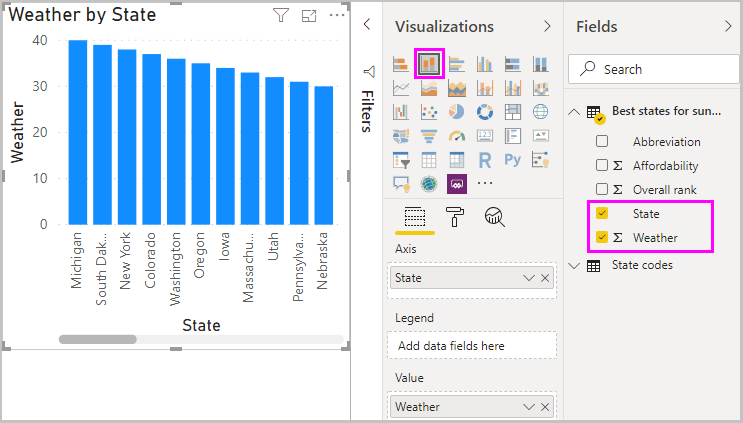Open Weather dropdown in Value well

pyautogui.click(x=529, y=407)
